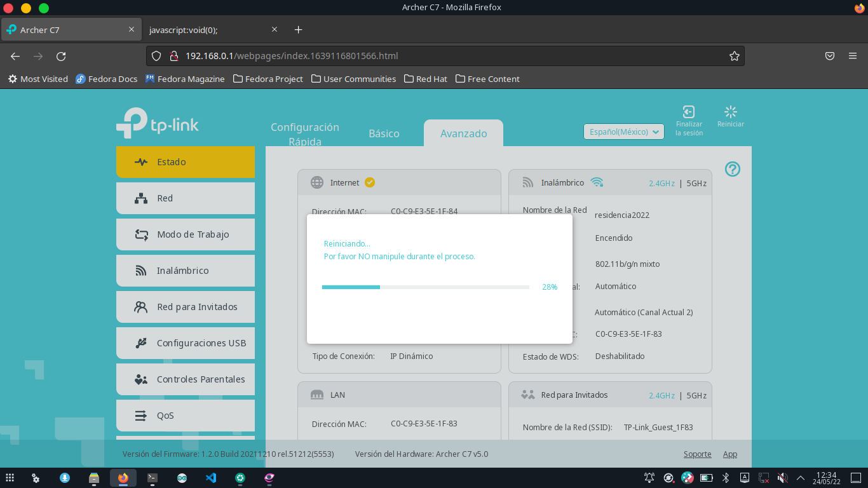Click the USB icon in sidebar
Screen dimensions: 868x488
141,343
